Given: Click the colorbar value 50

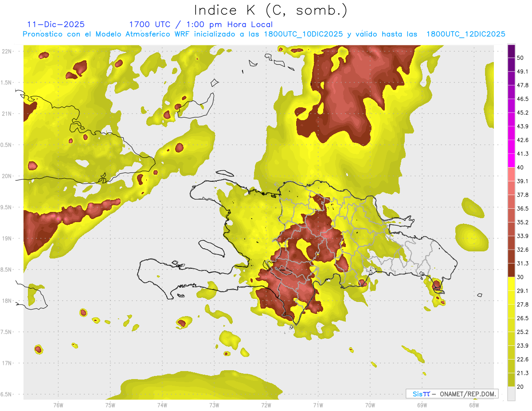Looking at the screenshot, I should tap(520, 58).
